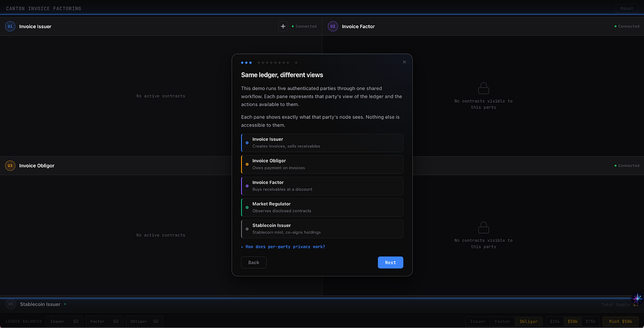Select the Stablecoin Issuer party card

tap(322, 229)
